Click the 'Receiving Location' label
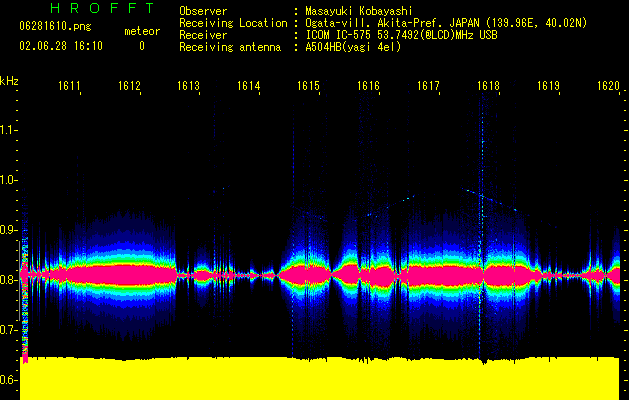 233,23
